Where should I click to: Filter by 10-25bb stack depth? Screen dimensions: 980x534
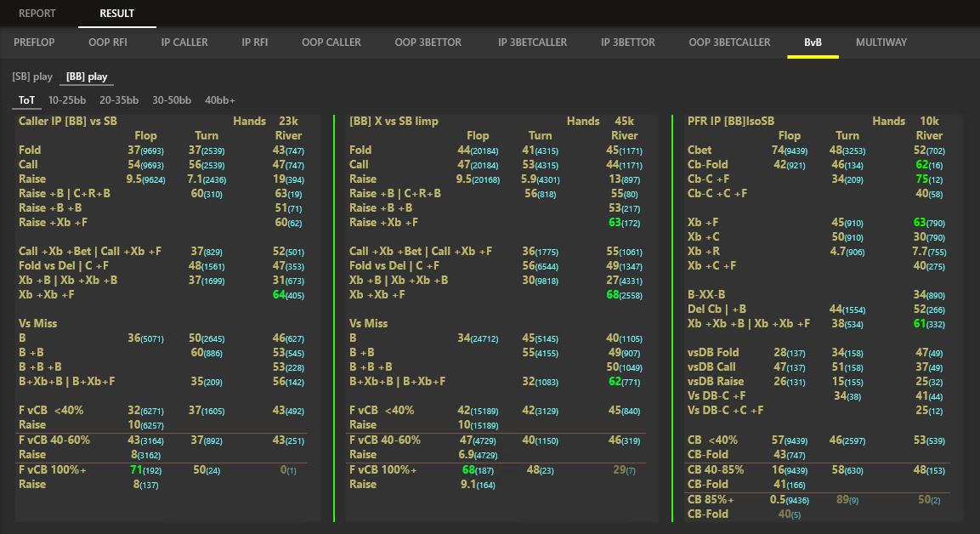(68, 100)
